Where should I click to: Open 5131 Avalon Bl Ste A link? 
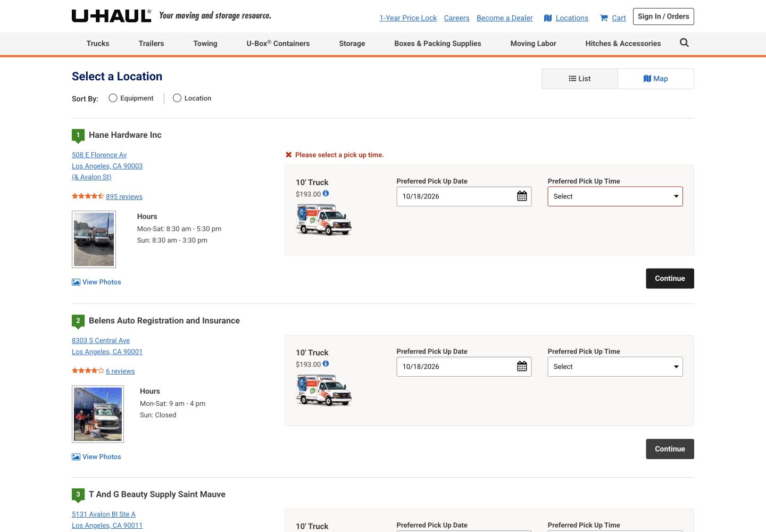[104, 514]
